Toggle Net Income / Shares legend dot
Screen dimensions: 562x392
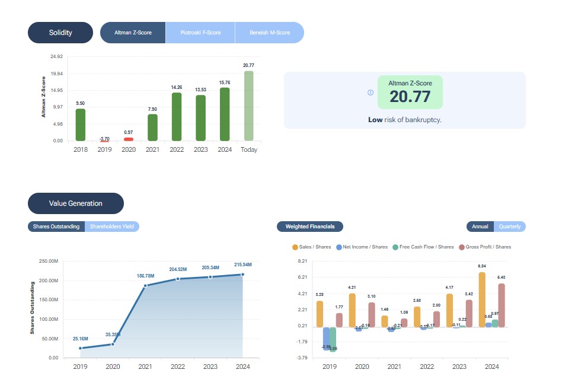[x=339, y=247]
